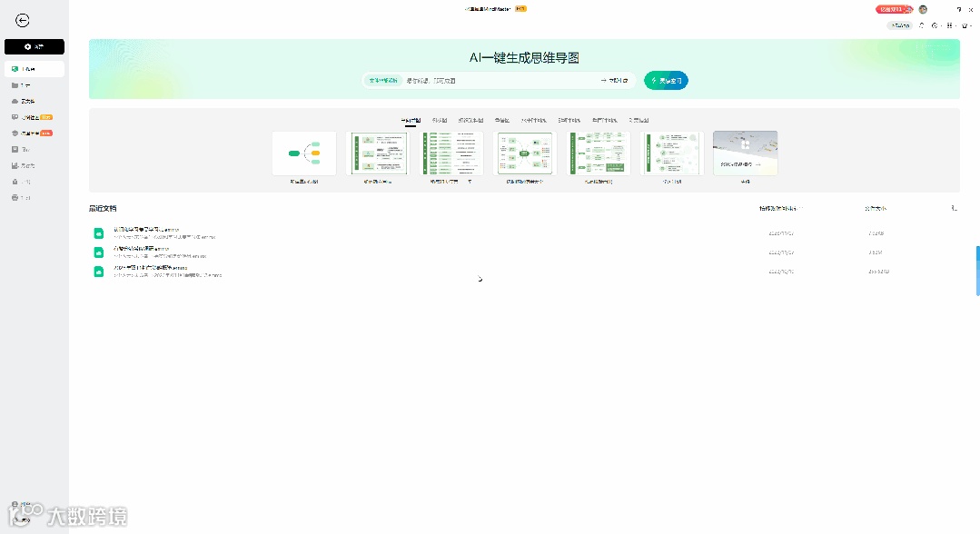Switch the recent documents view mode
The image size is (980, 534).
(x=953, y=208)
